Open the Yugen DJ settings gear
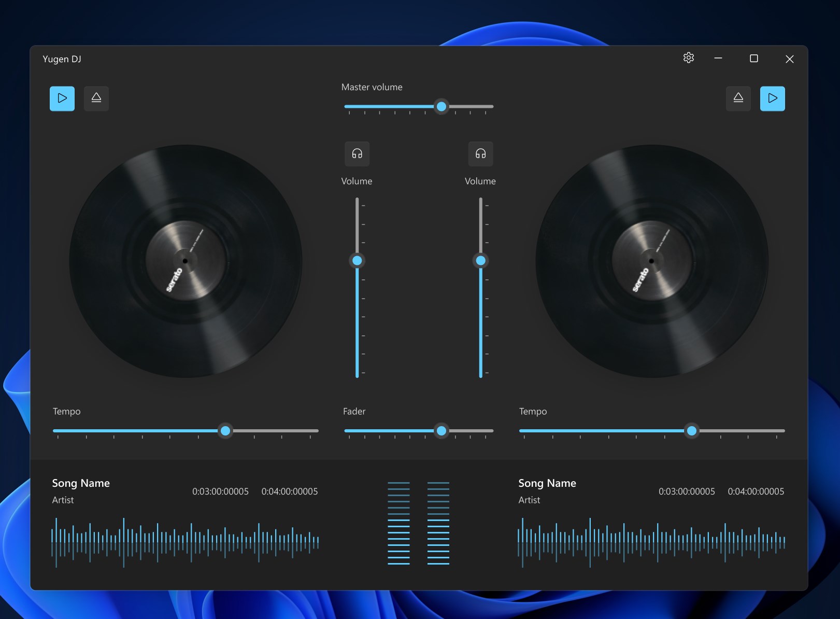840x619 pixels. 689,58
